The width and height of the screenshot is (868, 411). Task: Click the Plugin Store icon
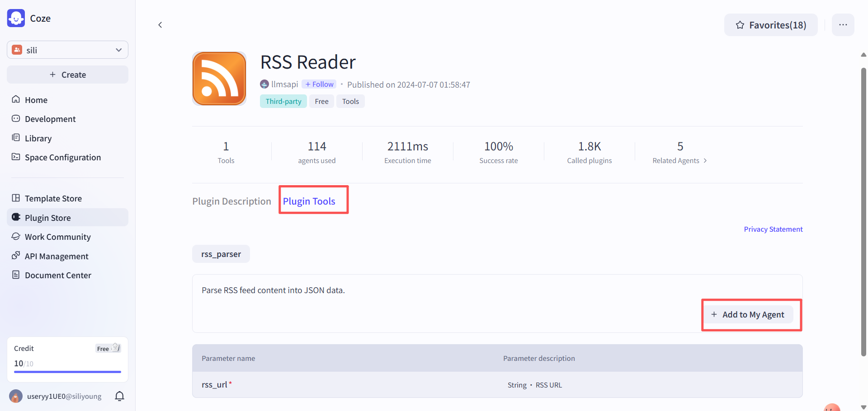[16, 217]
